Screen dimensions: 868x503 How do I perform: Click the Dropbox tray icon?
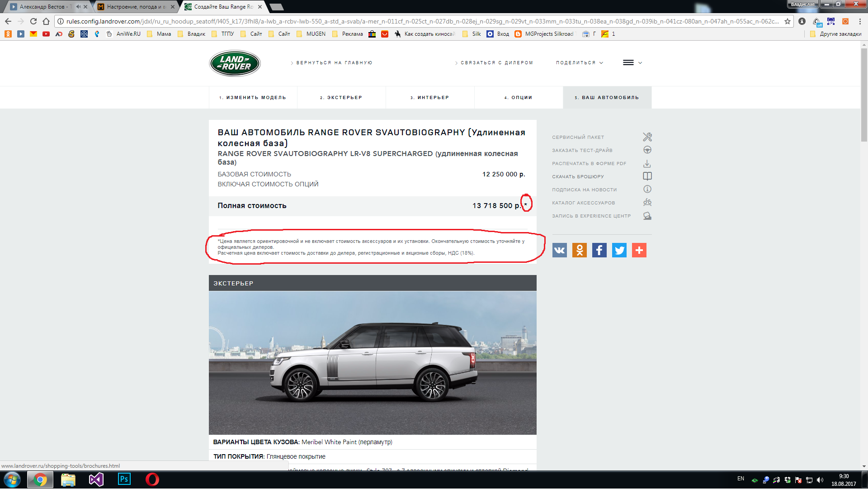pyautogui.click(x=788, y=480)
